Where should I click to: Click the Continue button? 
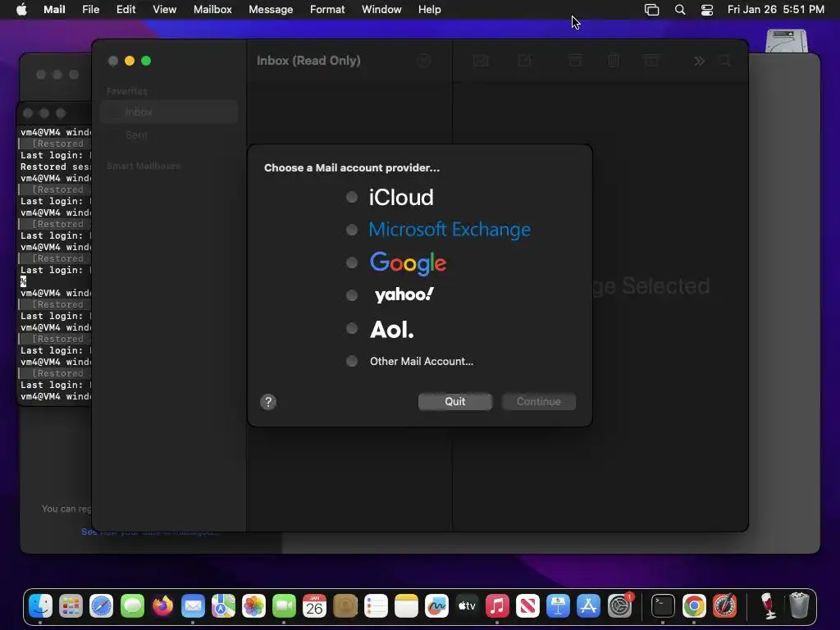538,402
